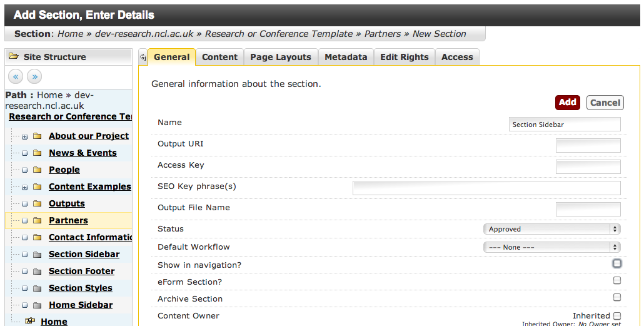Image resolution: width=644 pixels, height=326 pixels.
Task: Enable the Show in navigation checkbox
Action: [x=617, y=263]
